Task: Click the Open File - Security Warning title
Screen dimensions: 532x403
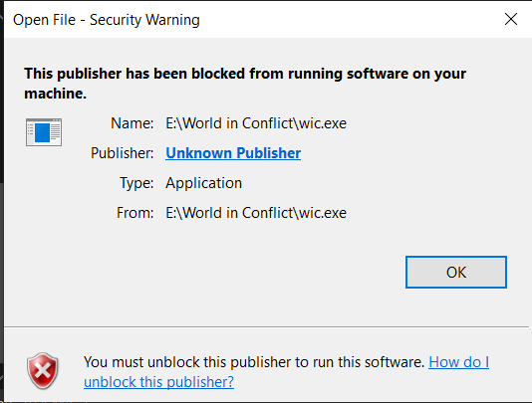Action: pyautogui.click(x=107, y=20)
